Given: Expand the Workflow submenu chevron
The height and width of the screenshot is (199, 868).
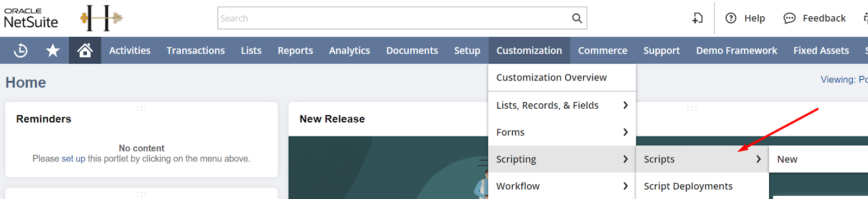Looking at the screenshot, I should click(x=626, y=186).
